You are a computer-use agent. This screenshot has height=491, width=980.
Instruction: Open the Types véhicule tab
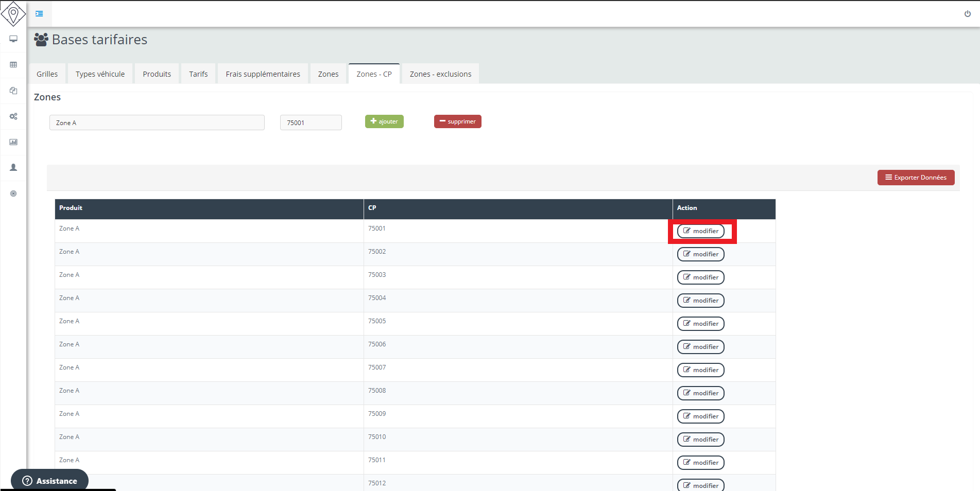tap(100, 74)
